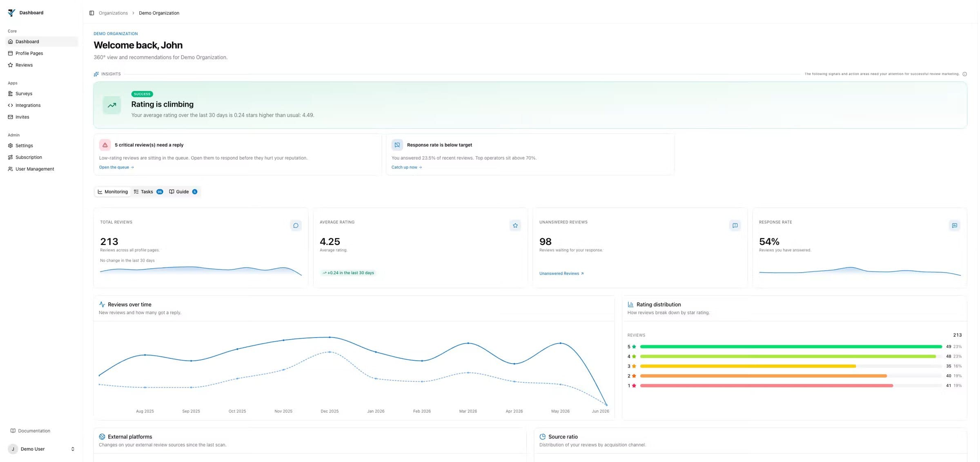Switch to the Monitoring tab
980x462 pixels.
(113, 192)
